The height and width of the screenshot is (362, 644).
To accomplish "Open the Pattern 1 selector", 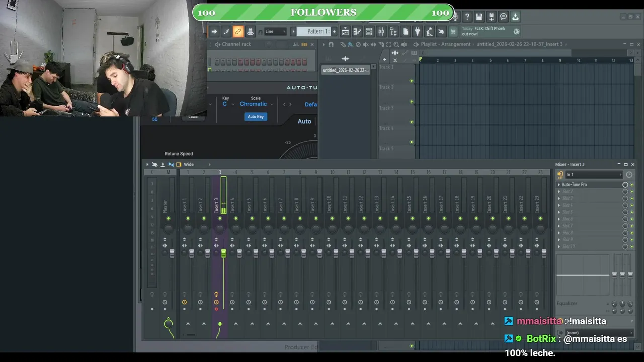I will (313, 31).
